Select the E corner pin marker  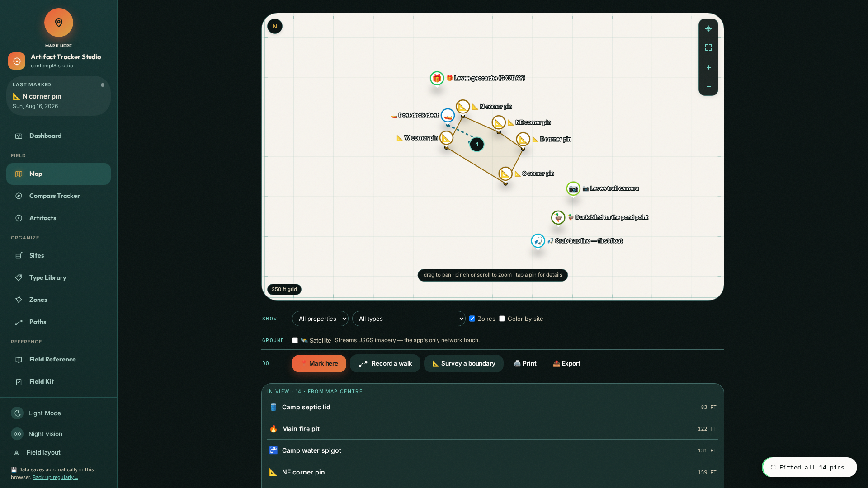(523, 139)
